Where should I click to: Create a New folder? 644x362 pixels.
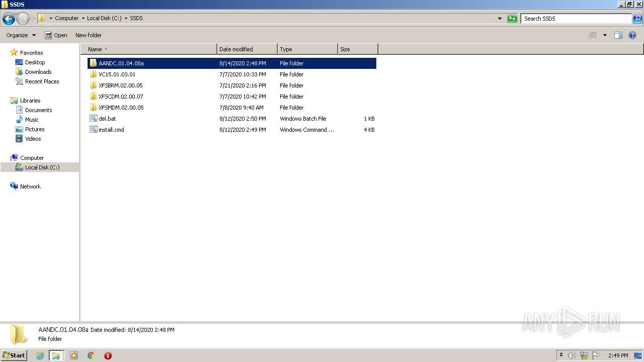click(89, 35)
